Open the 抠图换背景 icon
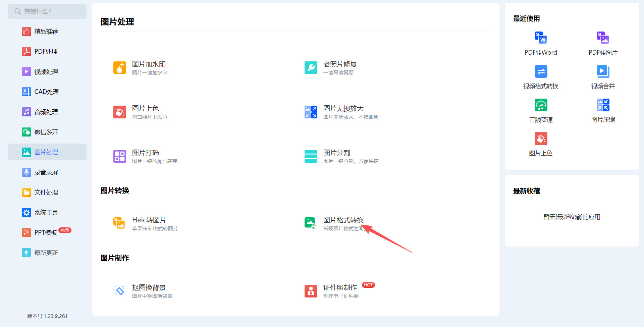This screenshot has width=644, height=327. (119, 290)
